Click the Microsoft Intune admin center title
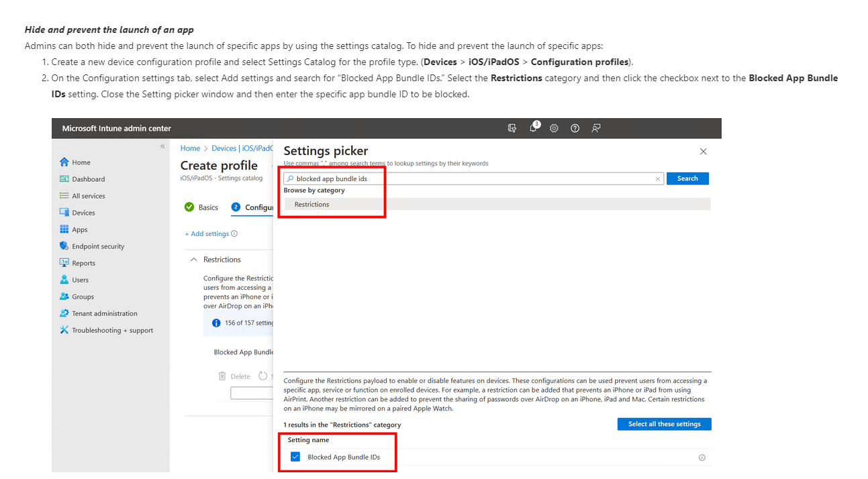868x479 pixels. tap(116, 128)
